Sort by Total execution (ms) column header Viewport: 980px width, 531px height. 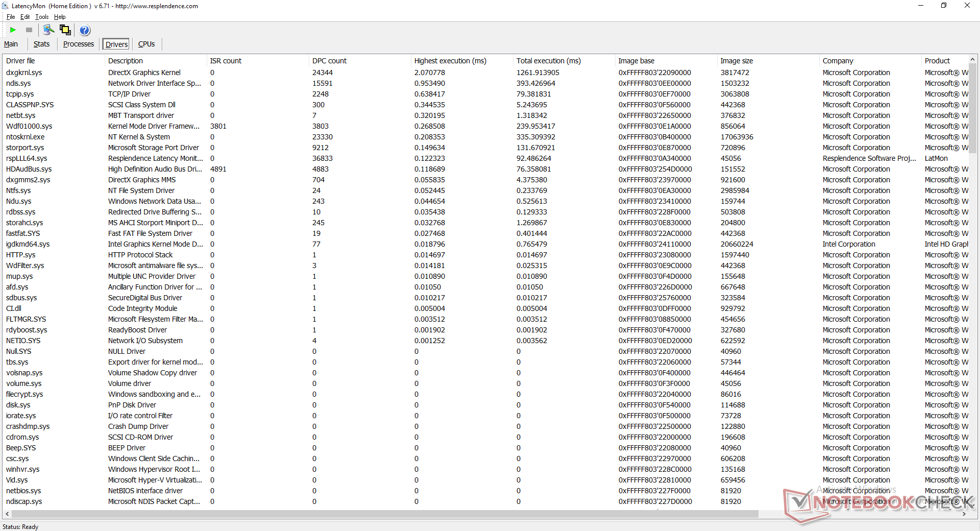[564, 61]
